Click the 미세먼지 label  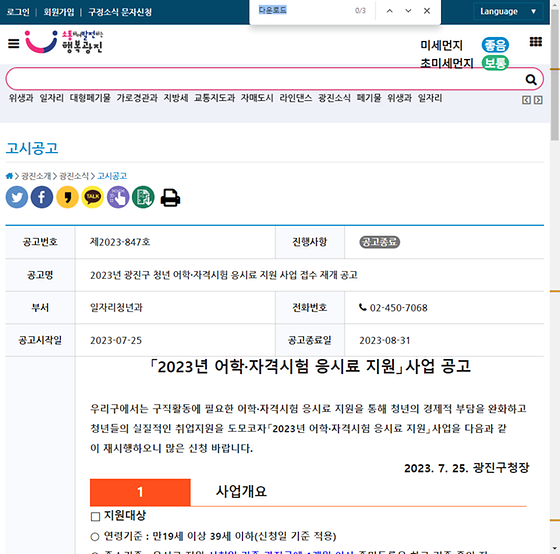click(441, 45)
